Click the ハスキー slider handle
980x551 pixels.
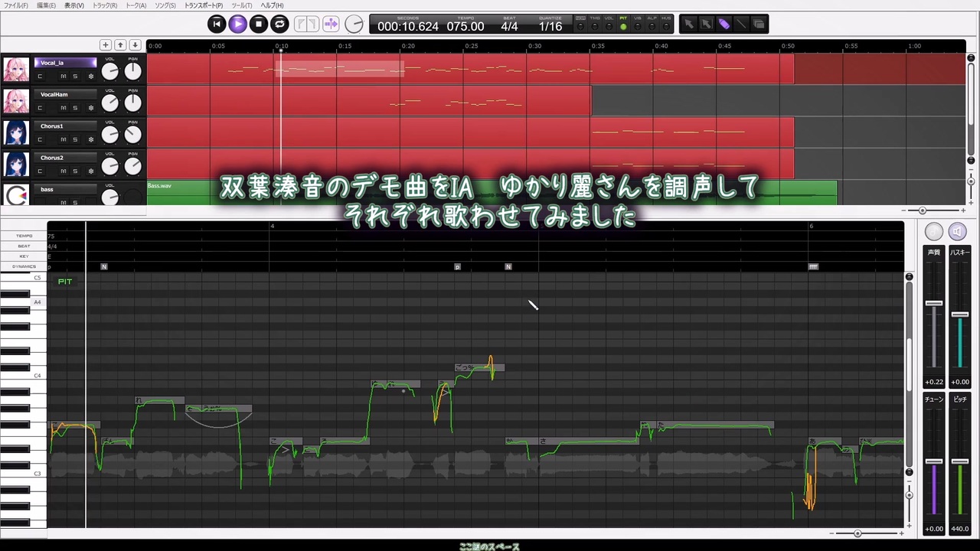coord(960,315)
